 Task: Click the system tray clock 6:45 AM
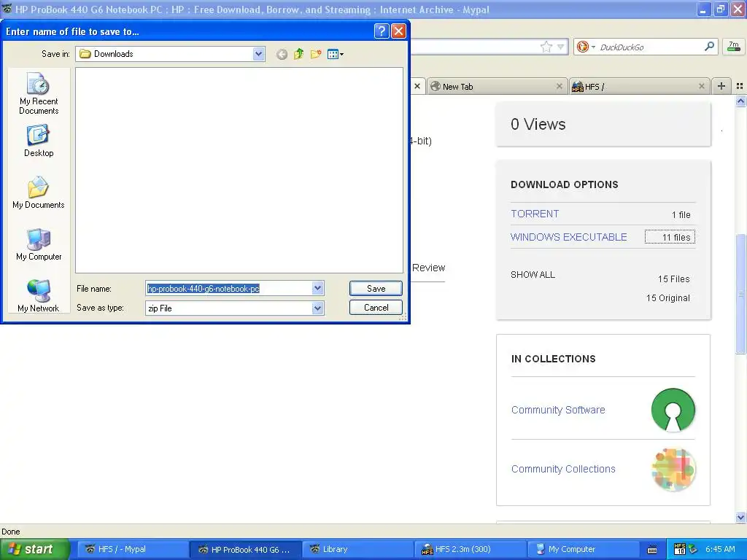pyautogui.click(x=720, y=549)
